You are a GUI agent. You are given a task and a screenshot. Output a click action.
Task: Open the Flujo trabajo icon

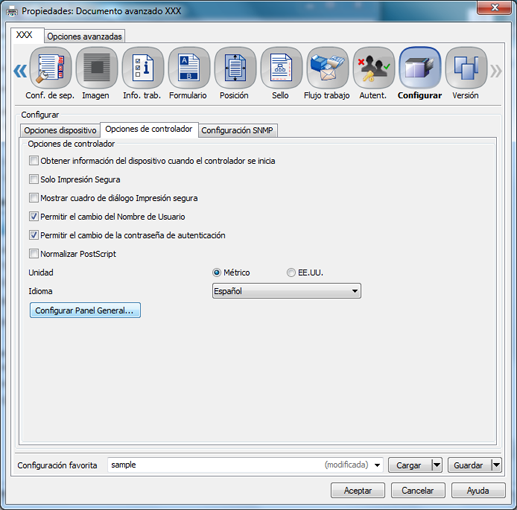pos(327,68)
